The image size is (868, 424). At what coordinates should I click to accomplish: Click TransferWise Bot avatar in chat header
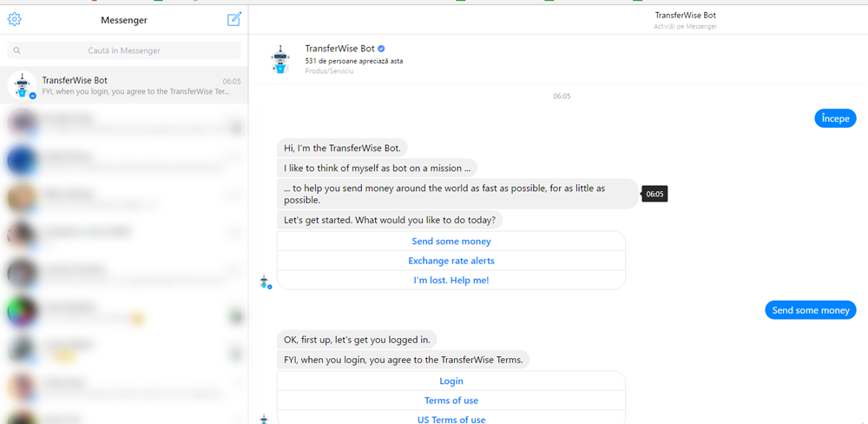coord(279,58)
